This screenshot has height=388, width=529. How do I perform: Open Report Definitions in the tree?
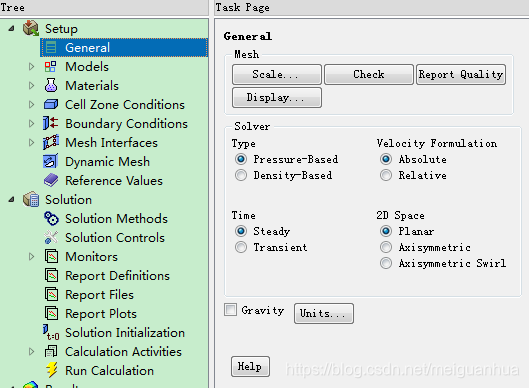117,276
